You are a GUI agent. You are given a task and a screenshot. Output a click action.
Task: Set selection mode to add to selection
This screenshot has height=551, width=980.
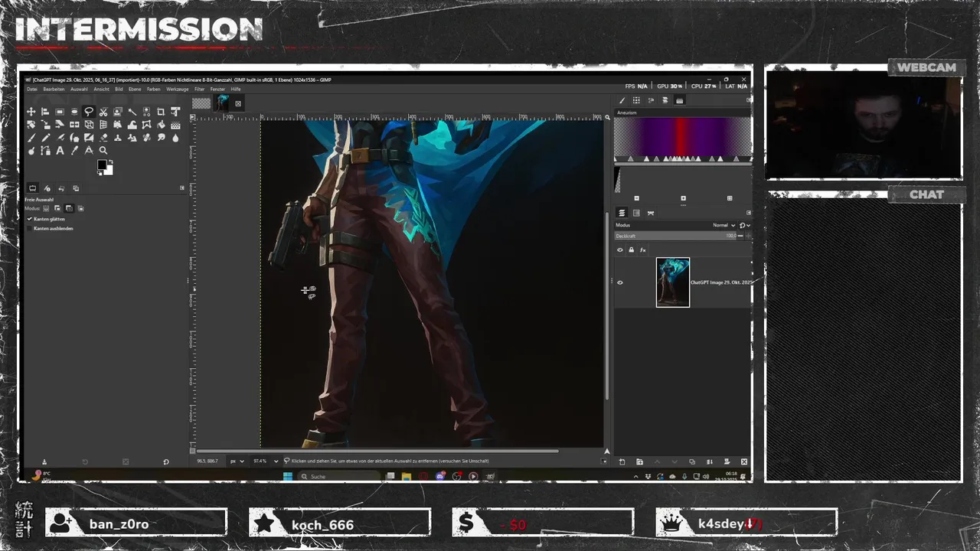coord(57,208)
